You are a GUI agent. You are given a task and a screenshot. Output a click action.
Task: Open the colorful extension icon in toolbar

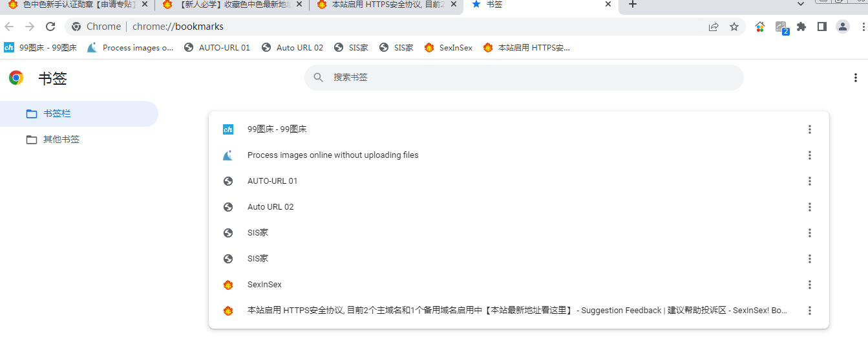pyautogui.click(x=760, y=27)
